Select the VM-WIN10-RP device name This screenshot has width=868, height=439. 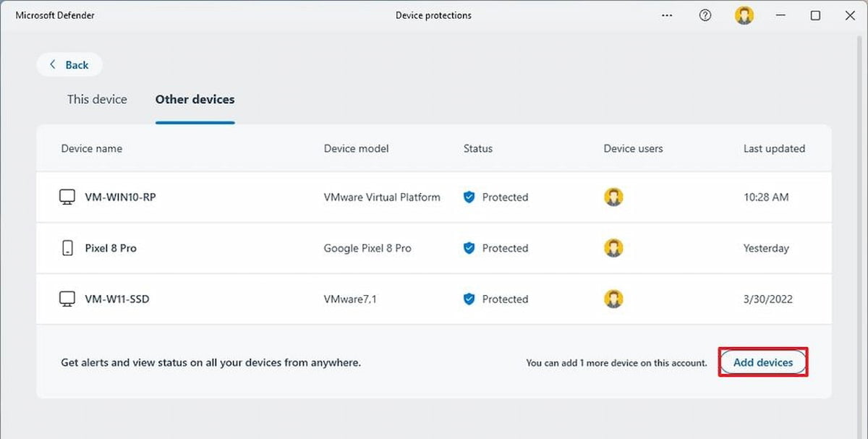[x=120, y=197]
